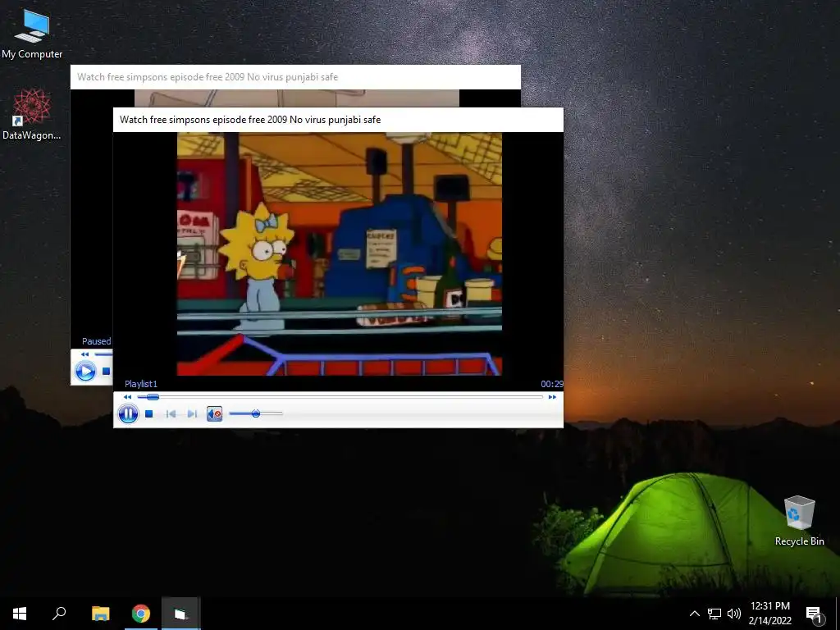Skip to previous track in front player
This screenshot has width=840, height=630.
click(171, 413)
